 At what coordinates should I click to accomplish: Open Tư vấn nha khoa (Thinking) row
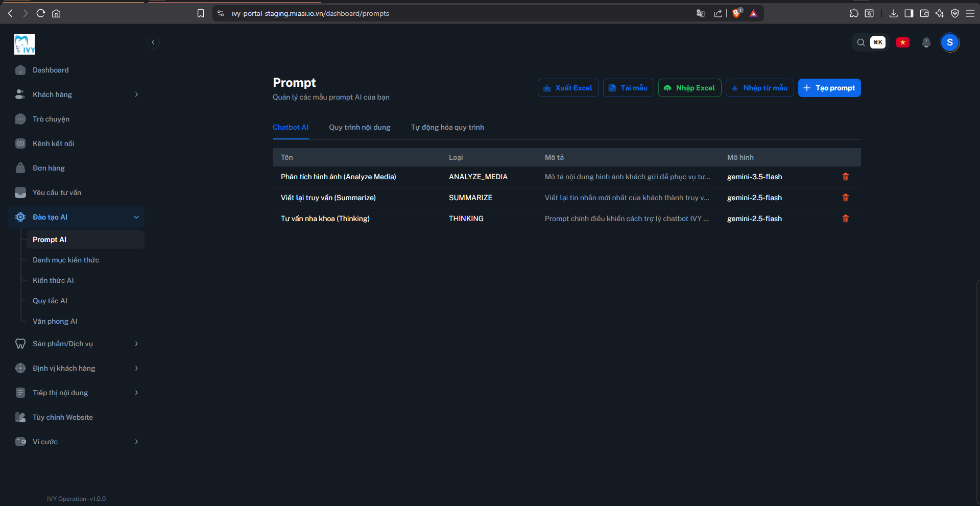pyautogui.click(x=566, y=219)
